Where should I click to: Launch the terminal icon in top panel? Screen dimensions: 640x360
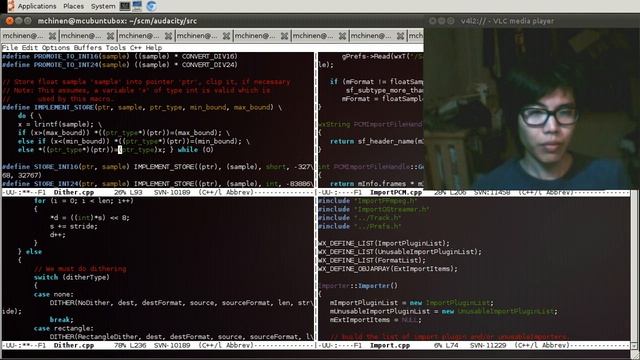(x=124, y=6)
